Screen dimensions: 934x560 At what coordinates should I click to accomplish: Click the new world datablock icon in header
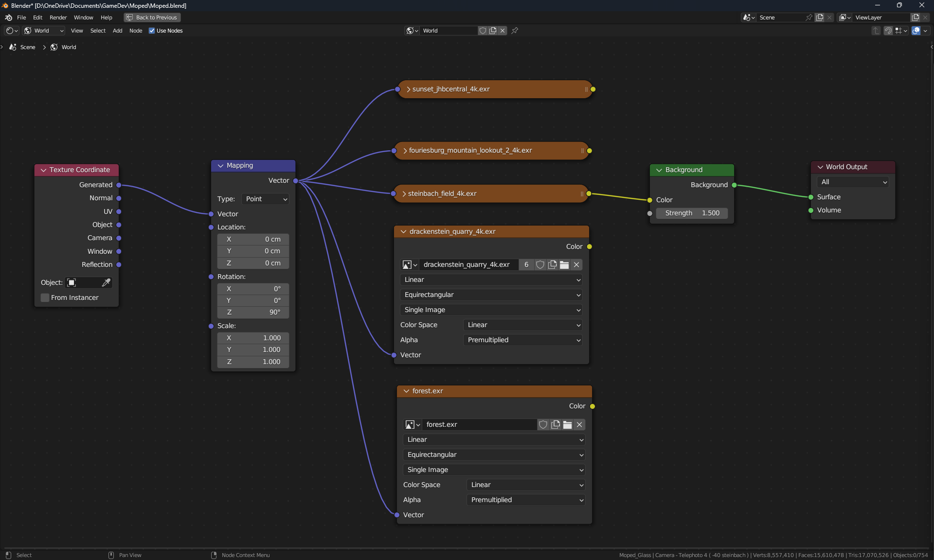point(493,31)
